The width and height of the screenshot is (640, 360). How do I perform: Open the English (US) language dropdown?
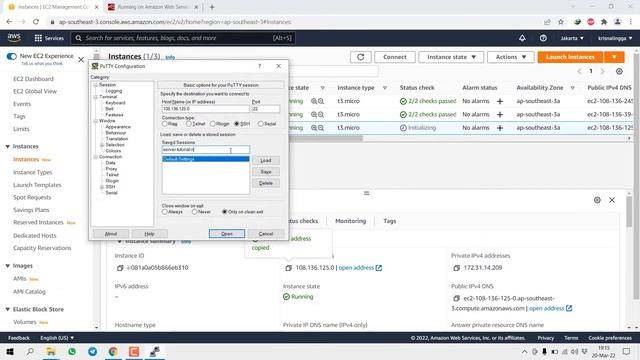point(57,338)
